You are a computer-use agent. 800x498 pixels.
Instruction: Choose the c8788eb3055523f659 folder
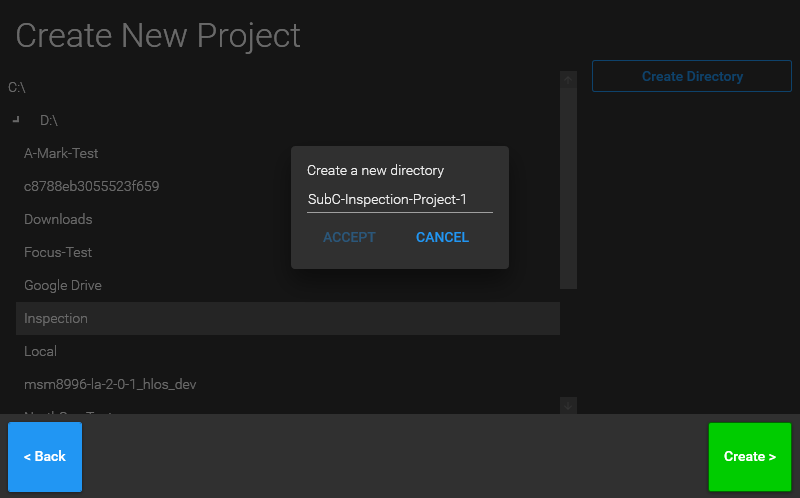point(91,186)
